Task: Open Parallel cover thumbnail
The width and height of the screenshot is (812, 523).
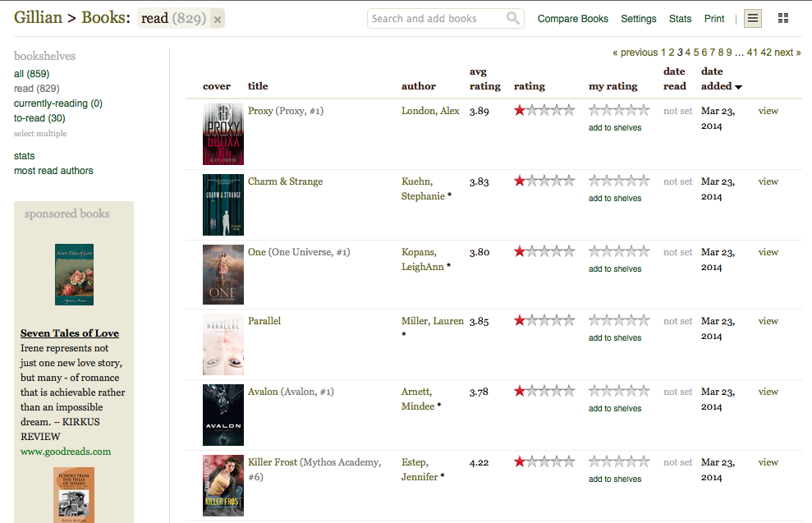Action: 223,344
